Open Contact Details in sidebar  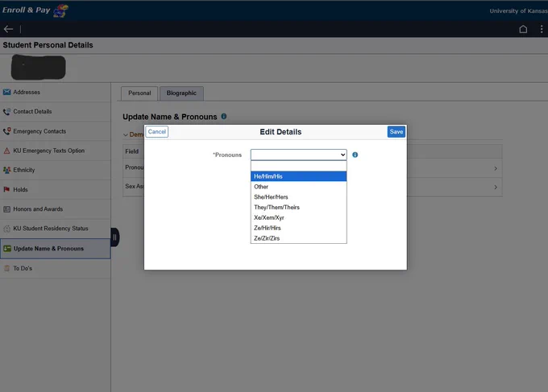click(32, 112)
